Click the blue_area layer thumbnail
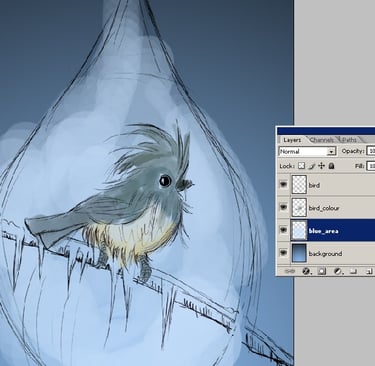 (x=299, y=230)
